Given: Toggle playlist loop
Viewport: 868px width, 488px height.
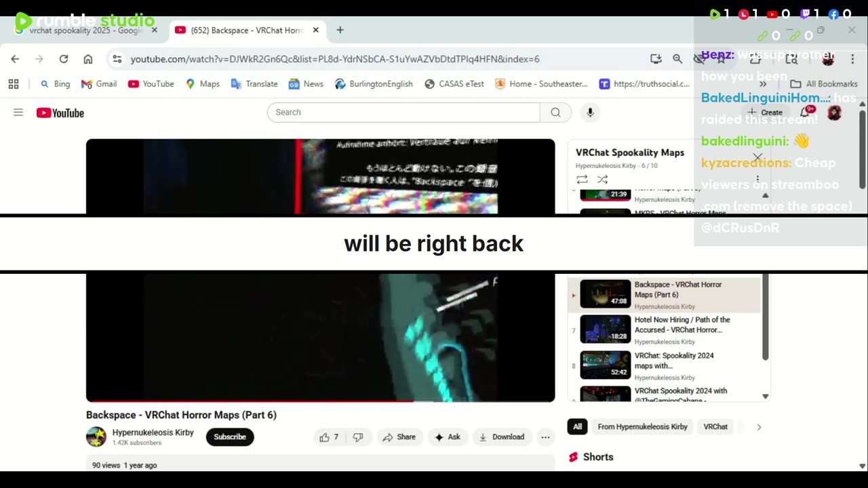Looking at the screenshot, I should point(582,180).
